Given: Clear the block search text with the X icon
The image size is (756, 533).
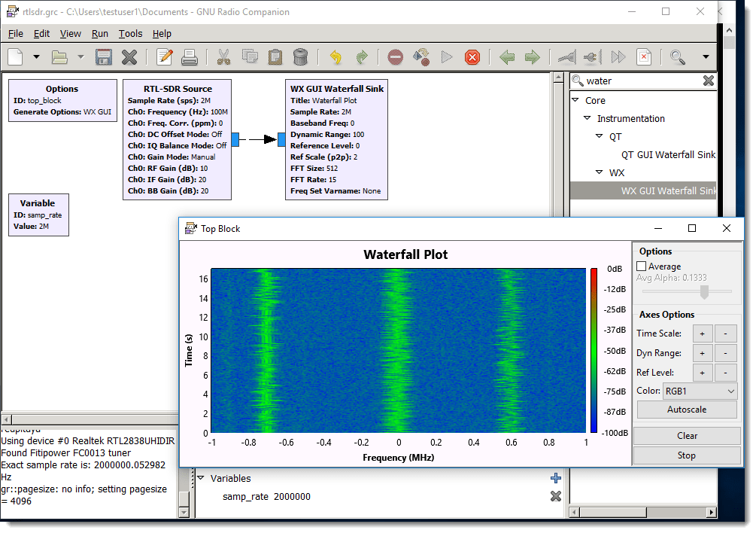Looking at the screenshot, I should tap(708, 81).
